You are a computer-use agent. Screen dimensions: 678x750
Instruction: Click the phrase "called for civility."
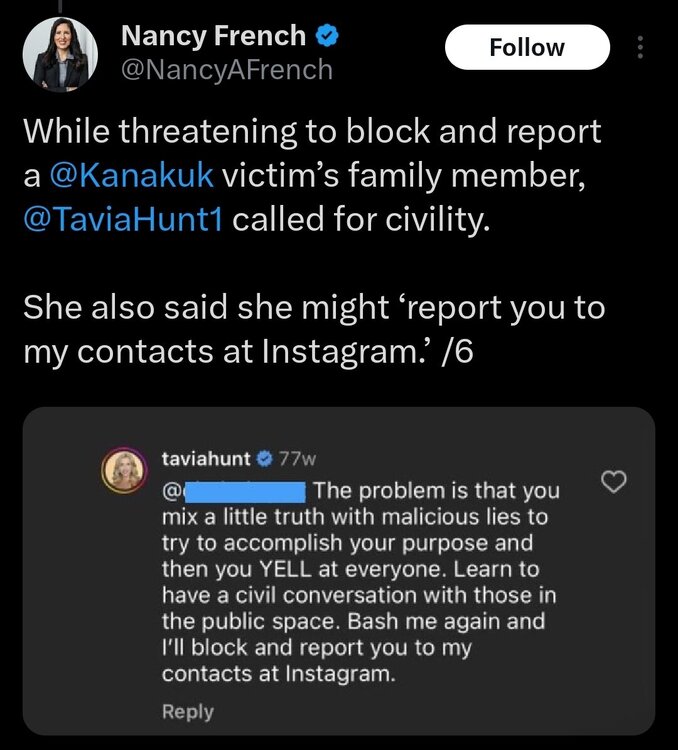(363, 219)
